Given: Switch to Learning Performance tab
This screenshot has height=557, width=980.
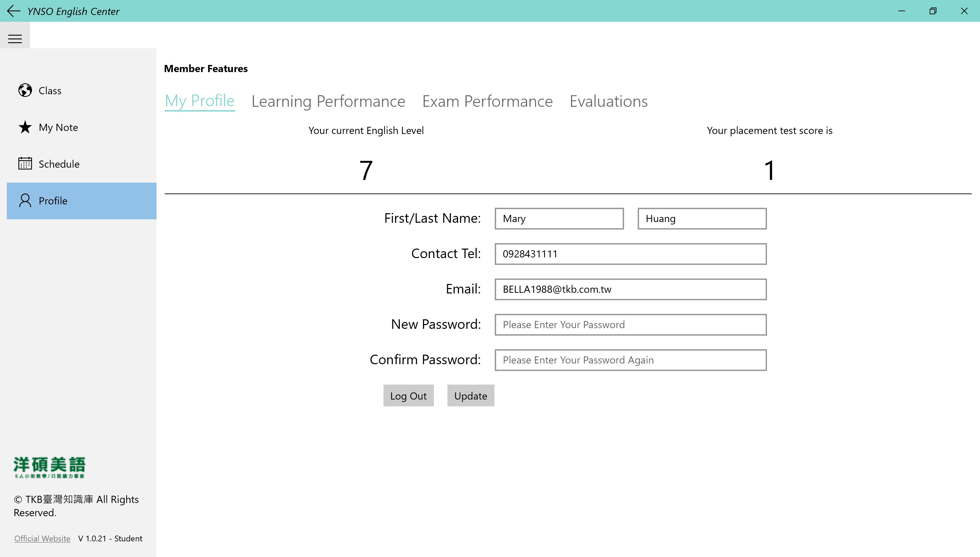Looking at the screenshot, I should [x=328, y=101].
